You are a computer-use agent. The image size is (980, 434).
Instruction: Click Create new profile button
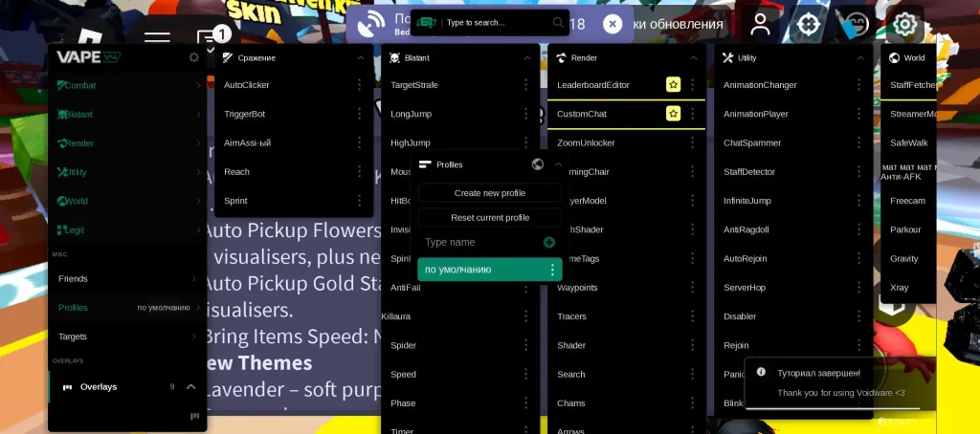(x=490, y=193)
